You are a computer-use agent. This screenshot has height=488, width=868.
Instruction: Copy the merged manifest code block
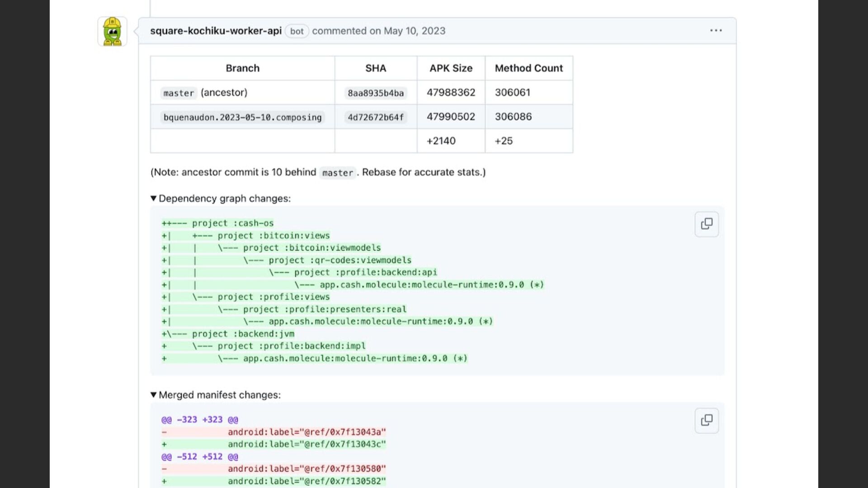706,421
